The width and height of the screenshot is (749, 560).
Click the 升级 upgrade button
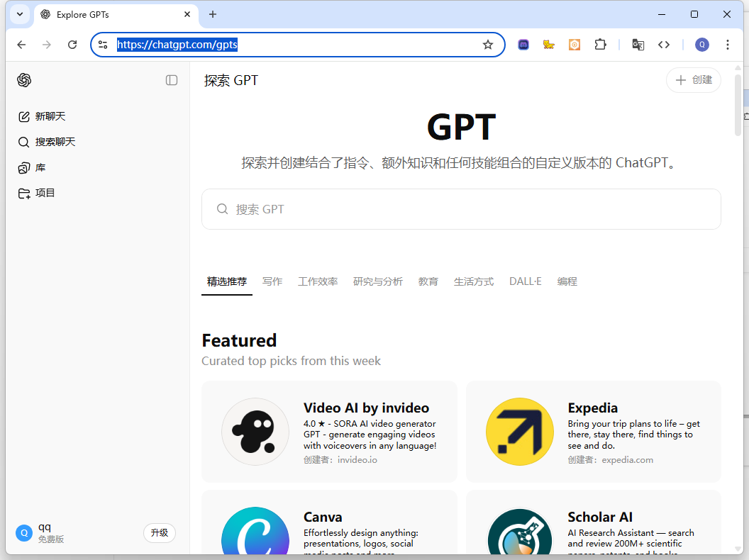click(160, 533)
